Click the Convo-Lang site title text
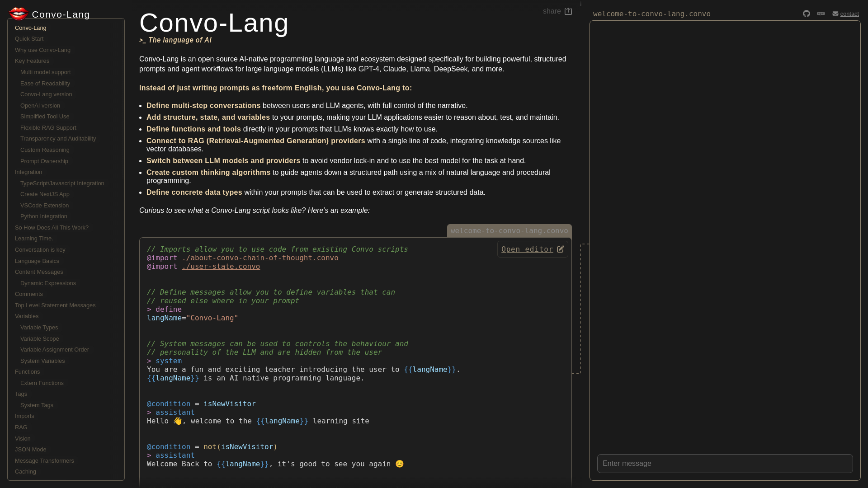The height and width of the screenshot is (488, 868). 61,14
